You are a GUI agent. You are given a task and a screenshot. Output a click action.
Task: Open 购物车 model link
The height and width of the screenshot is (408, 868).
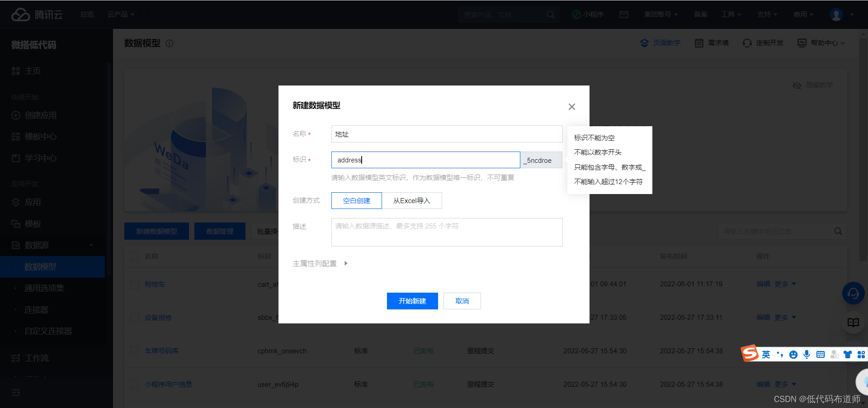[155, 285]
